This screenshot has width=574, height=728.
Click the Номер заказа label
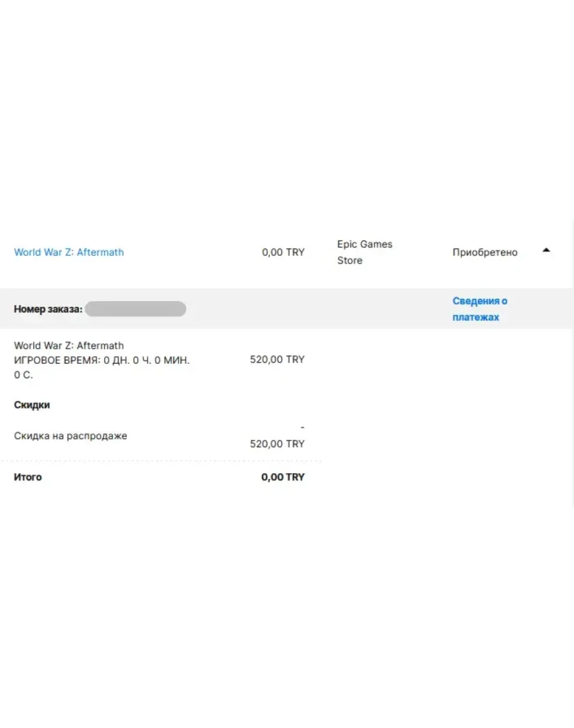(48, 309)
